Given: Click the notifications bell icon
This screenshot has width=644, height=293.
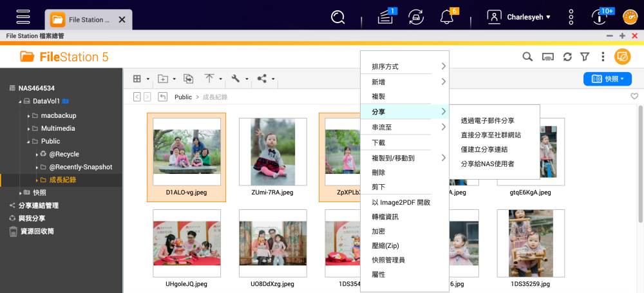Looking at the screenshot, I should pos(446,17).
